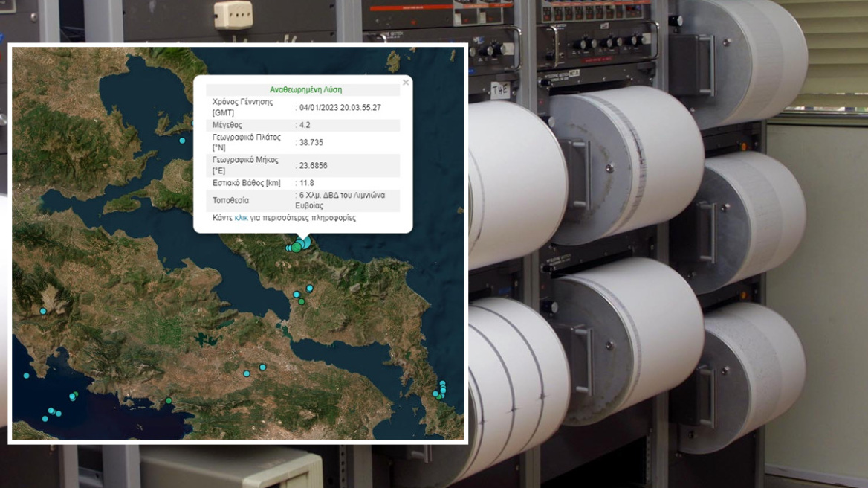The width and height of the screenshot is (868, 488).
Task: Click the isolated cyan marker at left sea edge
Action: point(26,376)
